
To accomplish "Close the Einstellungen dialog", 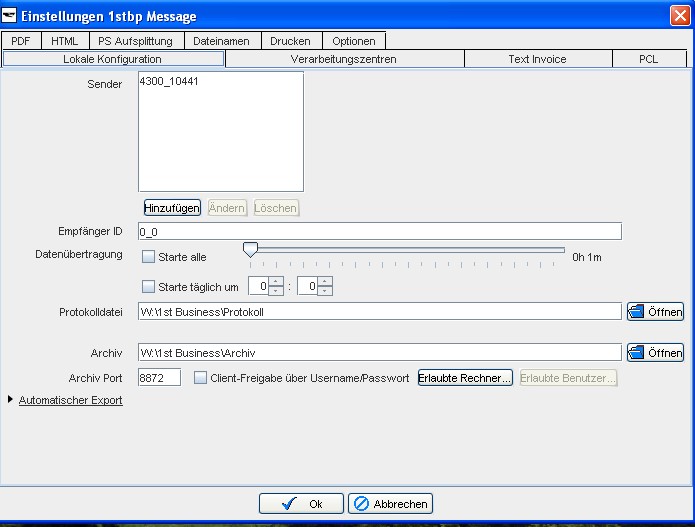I will point(680,16).
